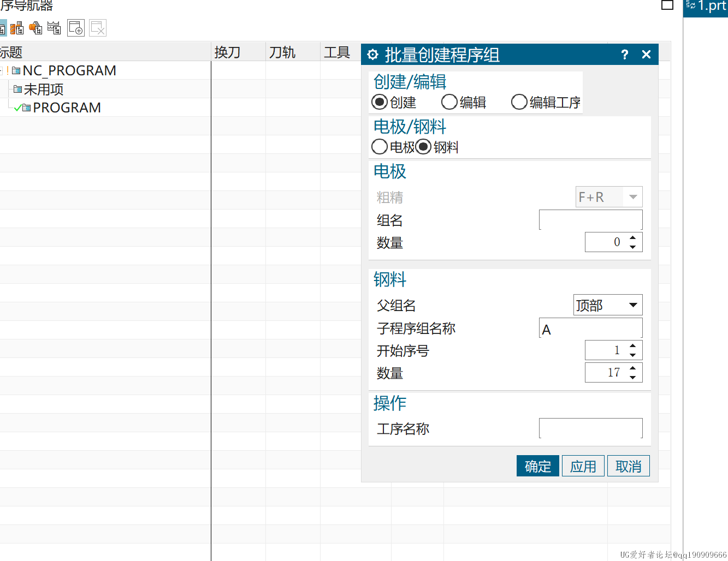Open the 父组名 顶部 dropdown
Image resolution: width=728 pixels, height=561 pixels.
coord(608,305)
